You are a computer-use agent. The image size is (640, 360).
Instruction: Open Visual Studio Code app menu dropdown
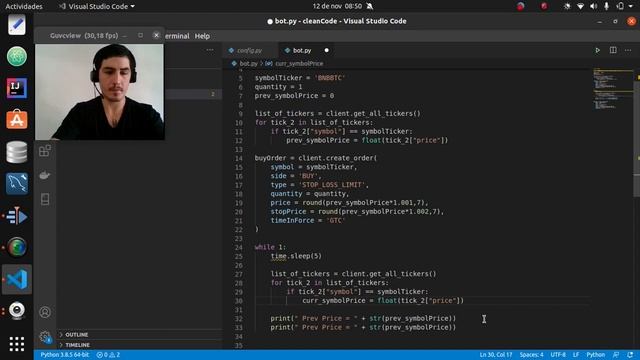pyautogui.click(x=97, y=6)
